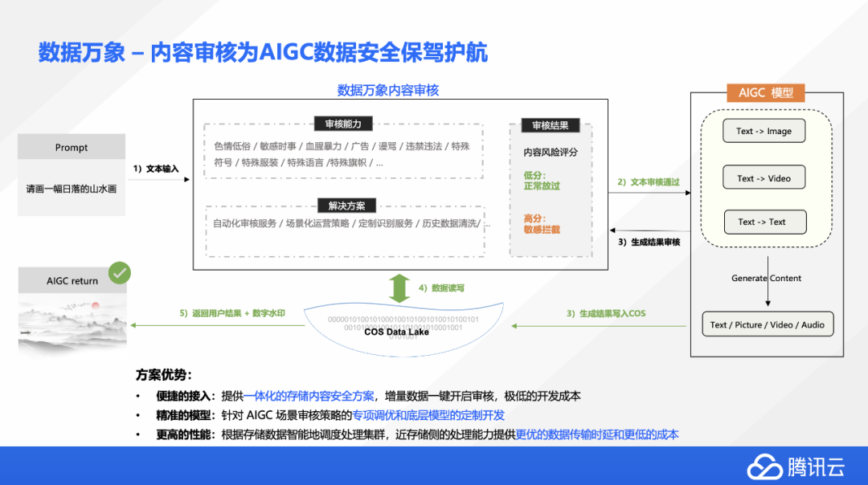The image size is (868, 485).
Task: Click the 审核结果 header label
Action: (x=551, y=125)
